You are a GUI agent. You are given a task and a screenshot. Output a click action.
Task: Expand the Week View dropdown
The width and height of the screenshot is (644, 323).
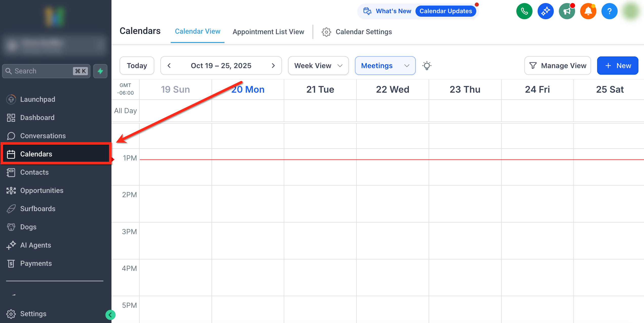[318, 66]
